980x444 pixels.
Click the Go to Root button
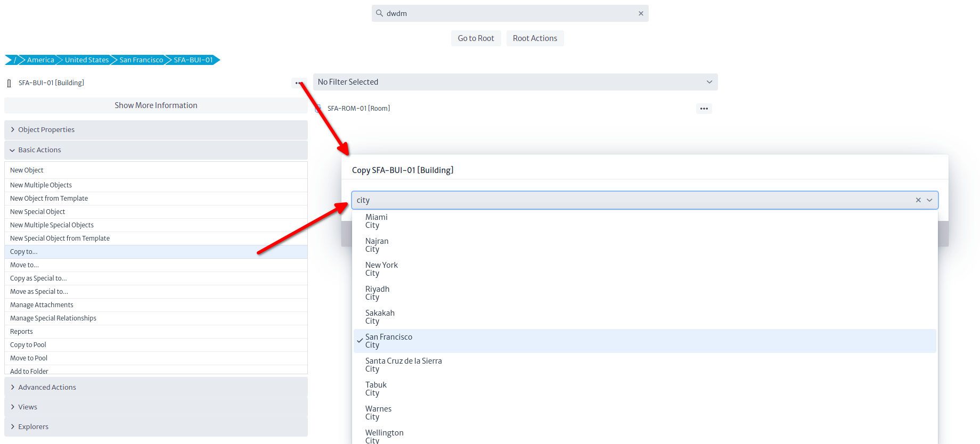pos(476,38)
